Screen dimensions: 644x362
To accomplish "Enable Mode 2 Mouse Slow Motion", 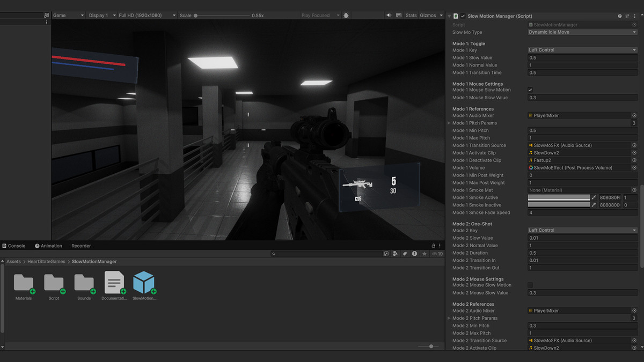I will 530,285.
